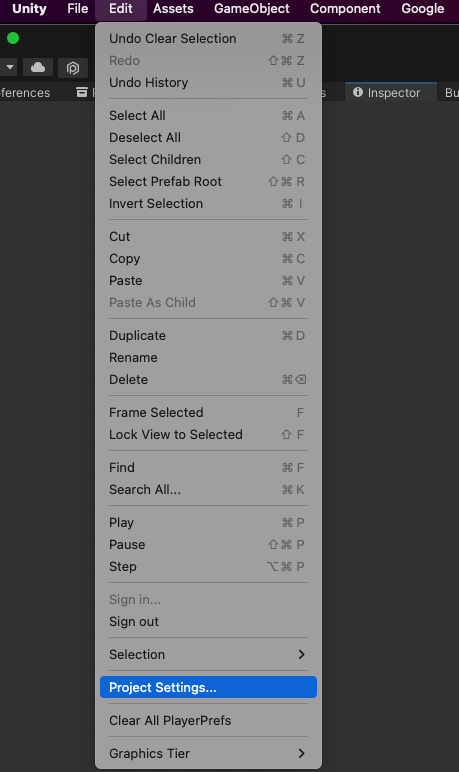Open Project Settings from Edit menu
Screen dimensions: 459x772
(208, 687)
